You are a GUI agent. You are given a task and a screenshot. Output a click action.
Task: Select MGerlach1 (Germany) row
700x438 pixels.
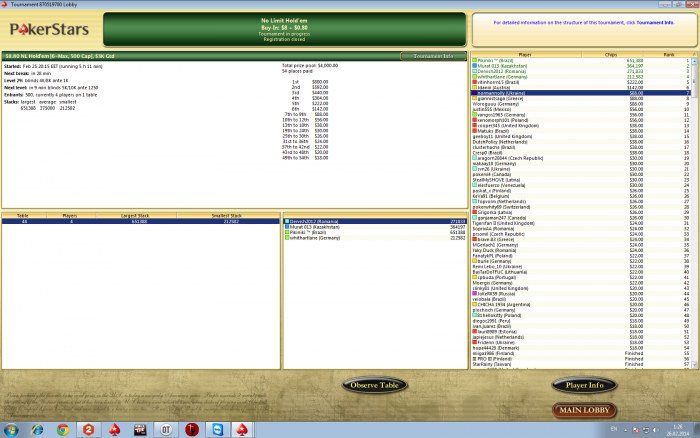tap(581, 245)
